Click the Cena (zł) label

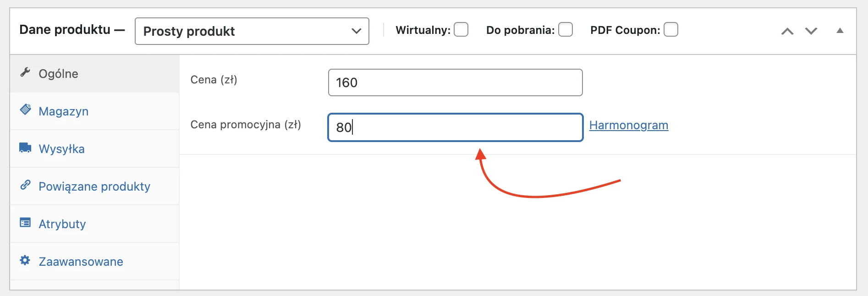click(x=214, y=80)
